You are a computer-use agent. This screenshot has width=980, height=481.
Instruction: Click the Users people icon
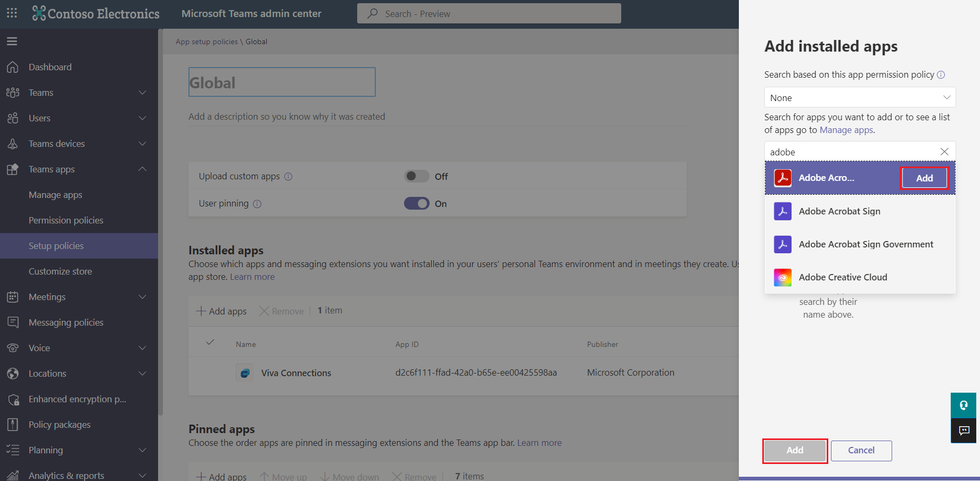[13, 118]
